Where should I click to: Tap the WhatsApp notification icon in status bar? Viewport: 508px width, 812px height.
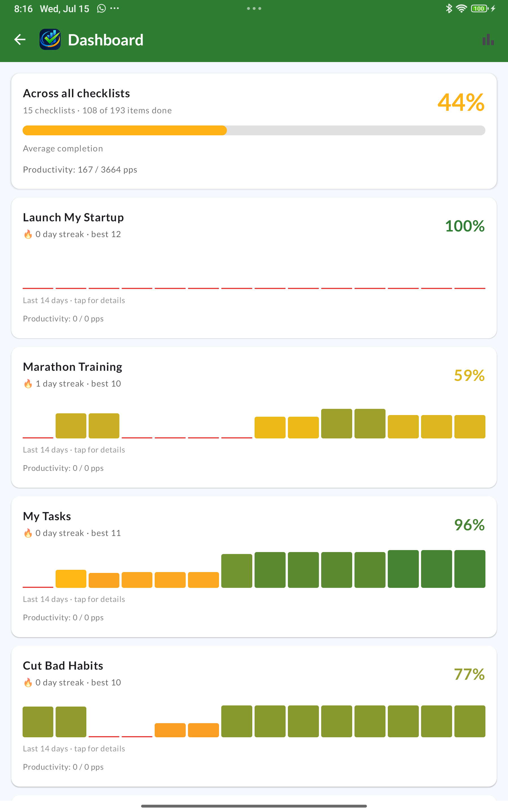(x=101, y=8)
